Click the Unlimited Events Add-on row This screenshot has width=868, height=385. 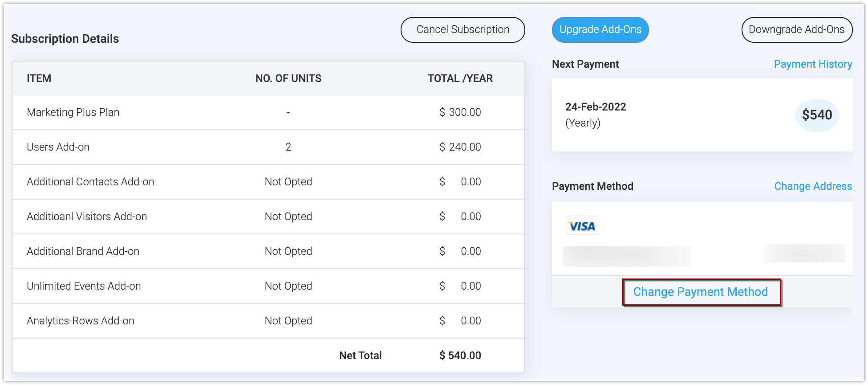(84, 286)
